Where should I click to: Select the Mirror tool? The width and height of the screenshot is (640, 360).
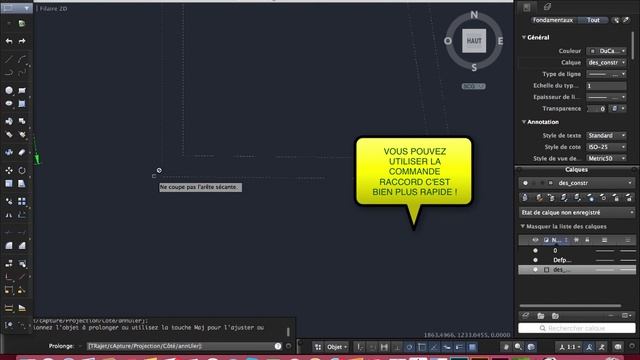[x=9, y=215]
